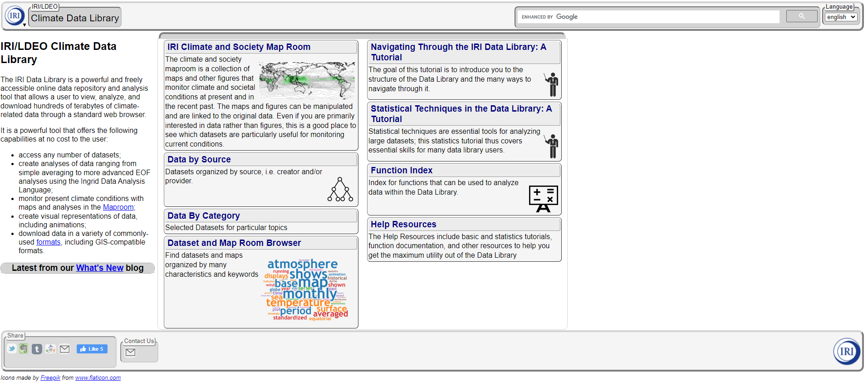This screenshot has width=868, height=387.
Task: Open IRI Climate and Society Map Room
Action: [x=239, y=47]
